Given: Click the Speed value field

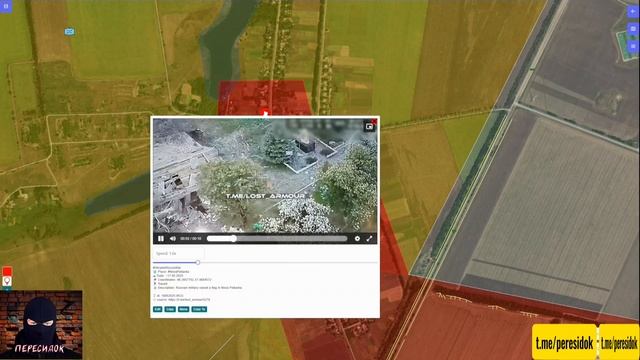Looking at the screenshot, I should [178, 253].
